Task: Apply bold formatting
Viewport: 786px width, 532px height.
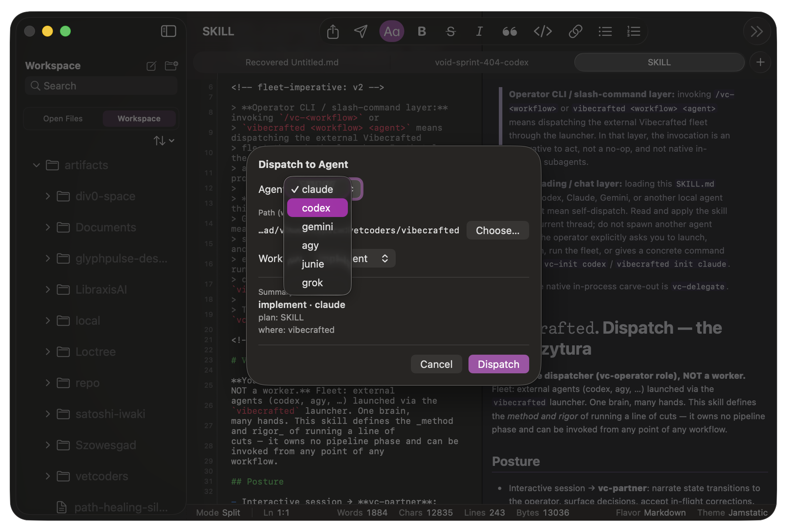Action: pyautogui.click(x=421, y=31)
